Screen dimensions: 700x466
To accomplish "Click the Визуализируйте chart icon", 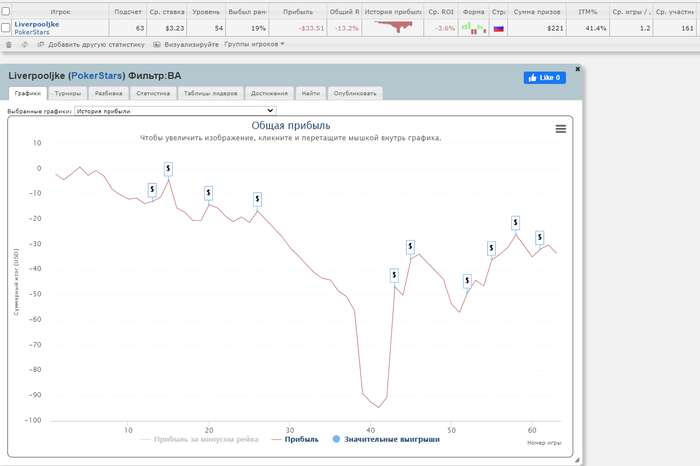I will (157, 45).
